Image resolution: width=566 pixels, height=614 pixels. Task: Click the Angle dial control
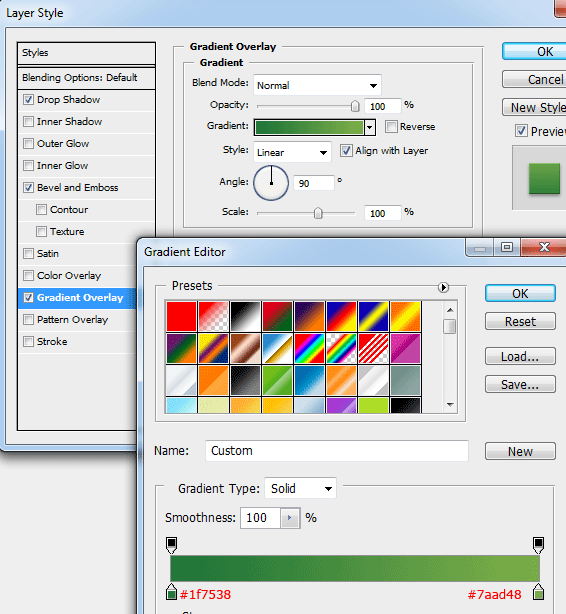(x=271, y=183)
